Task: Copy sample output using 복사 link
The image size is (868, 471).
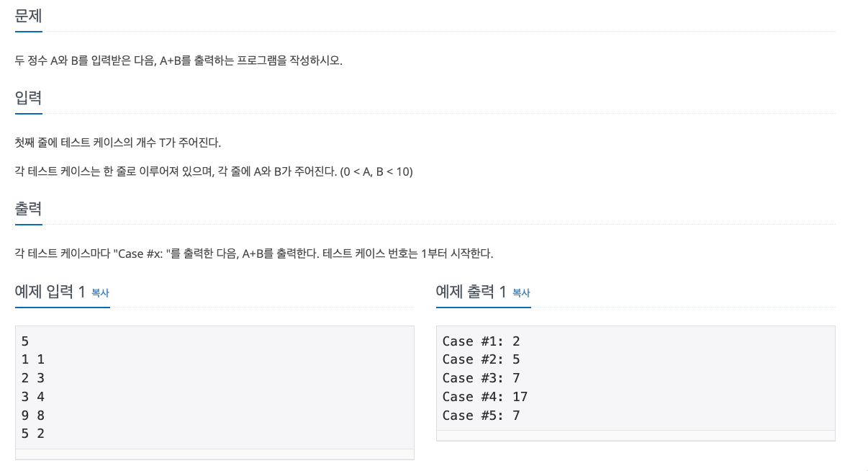Action: (x=521, y=292)
